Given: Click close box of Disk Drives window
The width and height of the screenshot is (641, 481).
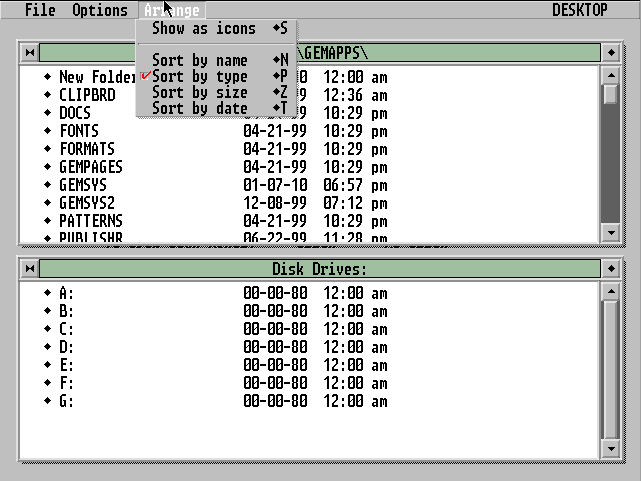Looking at the screenshot, I should (29, 269).
